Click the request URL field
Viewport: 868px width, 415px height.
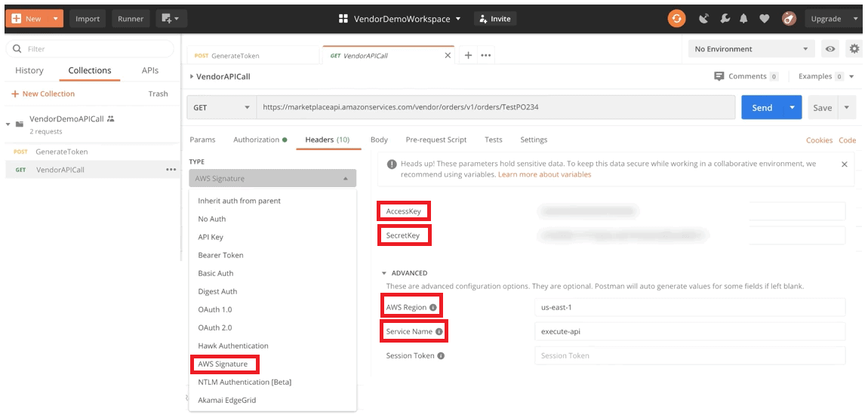pos(495,107)
